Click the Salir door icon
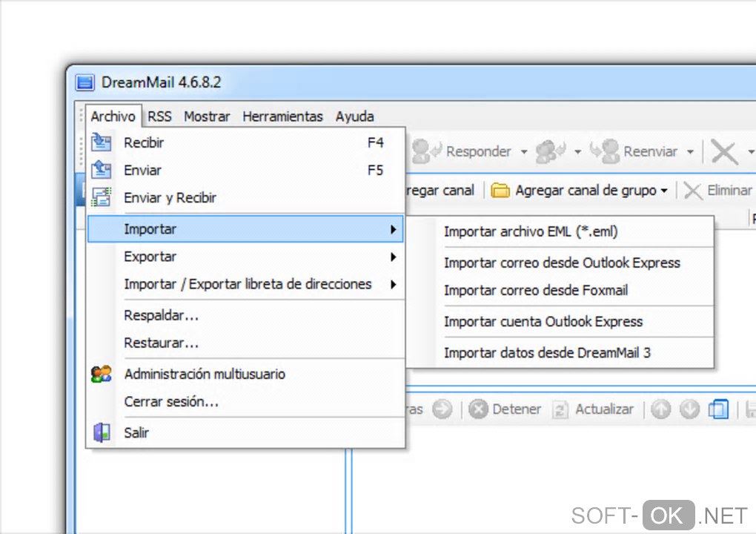This screenshot has width=756, height=534. (x=102, y=432)
